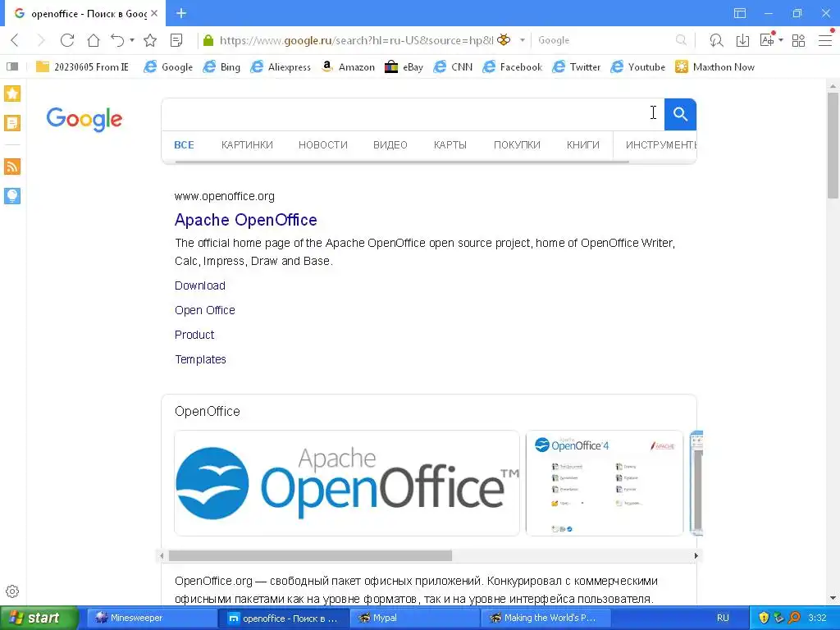840x630 pixels.
Task: Click the Google logo on page
Action: 84,119
